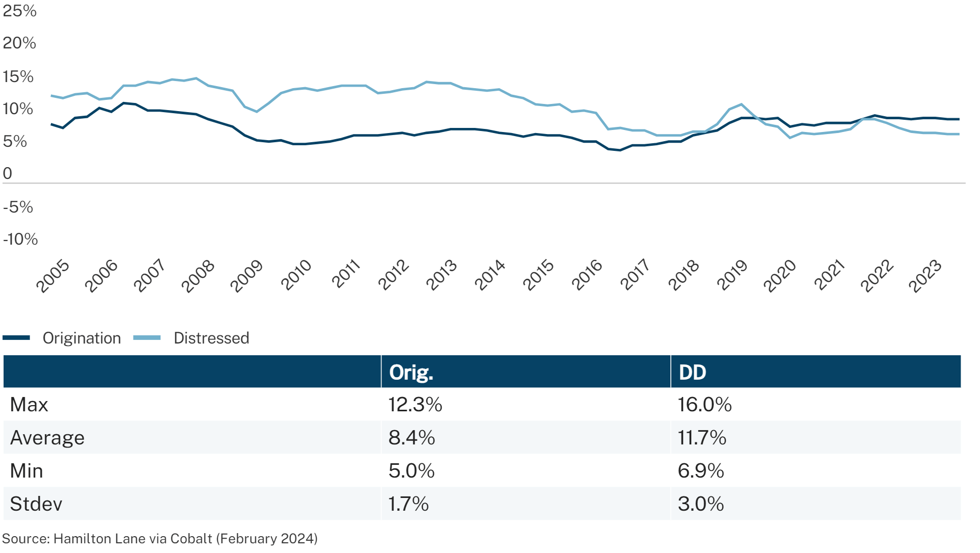The width and height of the screenshot is (980, 553).
Task: Click the -10% y-axis label
Action: click(x=20, y=239)
